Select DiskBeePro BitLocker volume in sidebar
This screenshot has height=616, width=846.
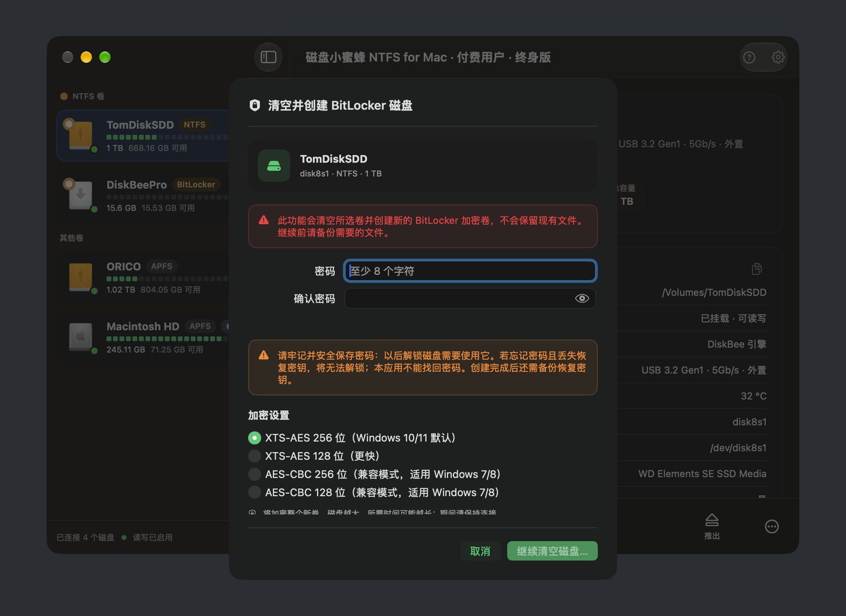coord(143,196)
